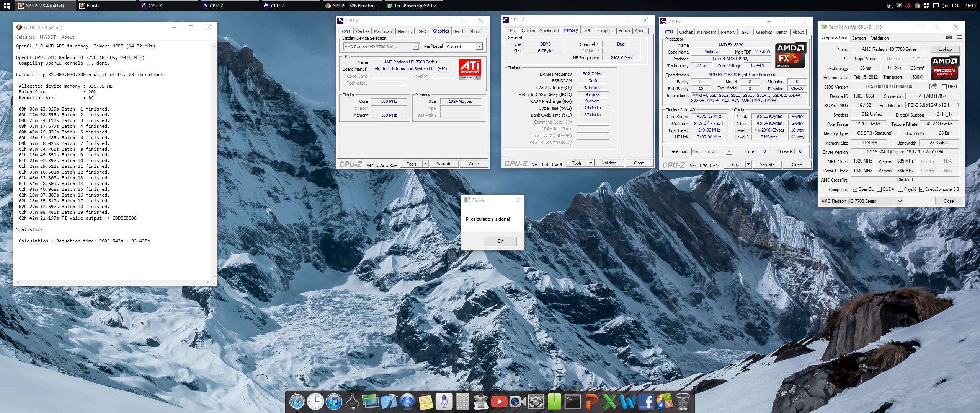Select SPD tab in CPU-Z Memory window
Viewport: 980px width, 413px height.
point(588,31)
